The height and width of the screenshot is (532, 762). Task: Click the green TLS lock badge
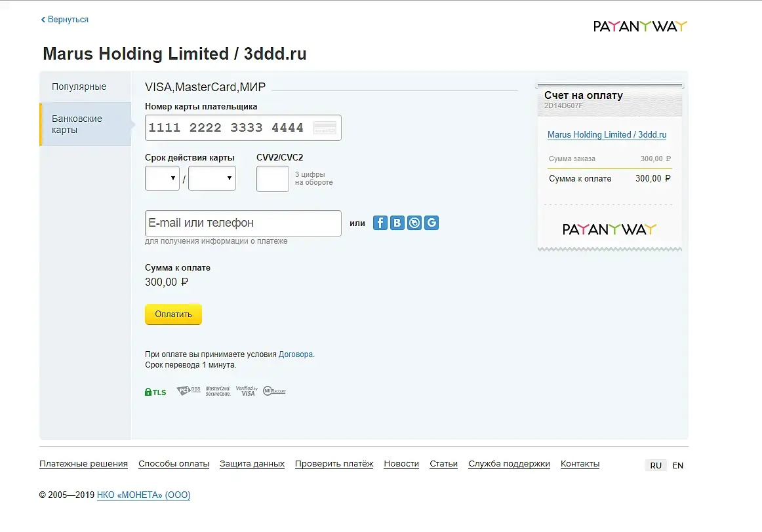point(155,392)
